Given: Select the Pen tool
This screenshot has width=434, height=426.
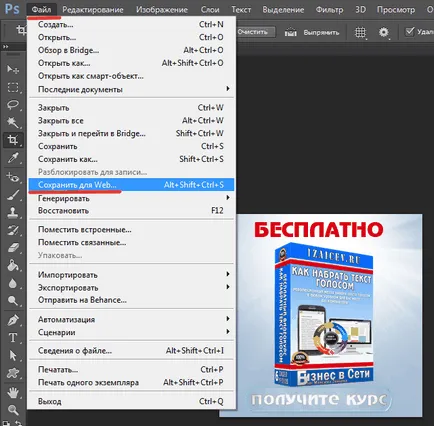Looking at the screenshot, I should pyautogui.click(x=13, y=320).
